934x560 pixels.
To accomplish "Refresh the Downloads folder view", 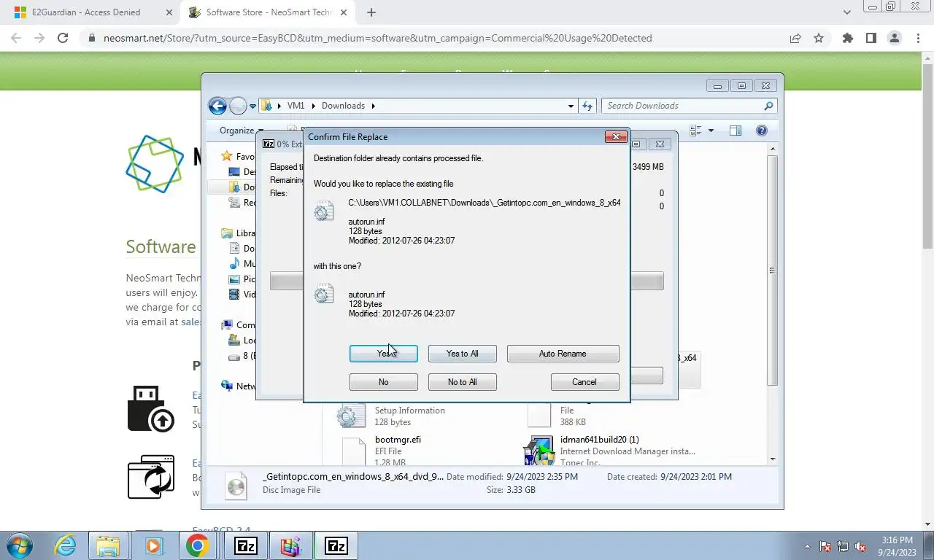I will [587, 106].
